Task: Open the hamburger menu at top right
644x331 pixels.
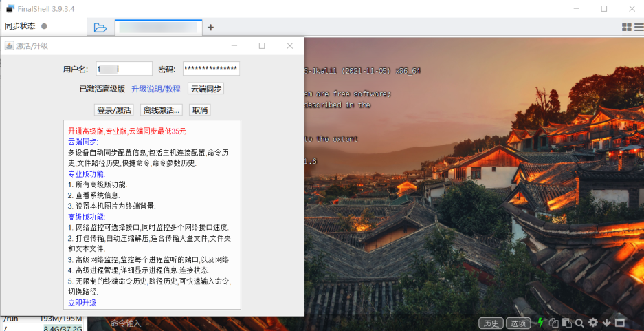Action: pos(639,27)
